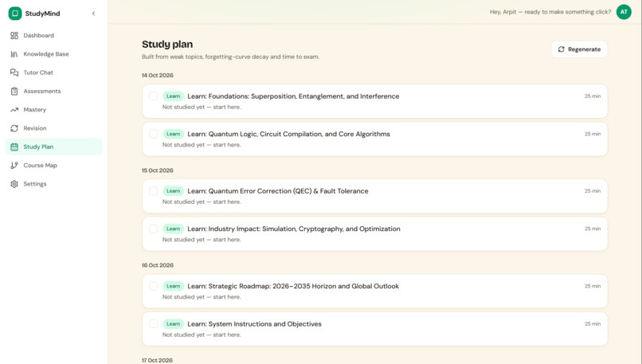The image size is (642, 364).
Task: Check off Industry Impact task
Action: click(153, 229)
